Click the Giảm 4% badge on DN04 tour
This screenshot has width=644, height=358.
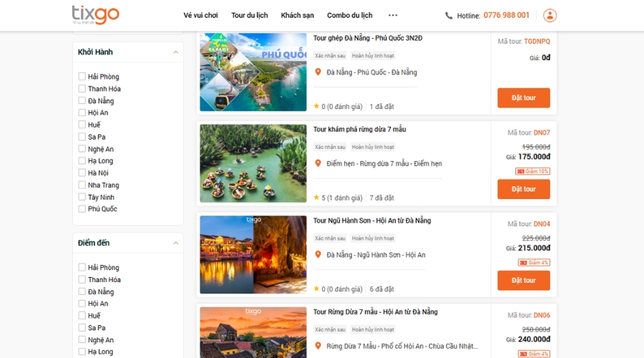pos(534,262)
